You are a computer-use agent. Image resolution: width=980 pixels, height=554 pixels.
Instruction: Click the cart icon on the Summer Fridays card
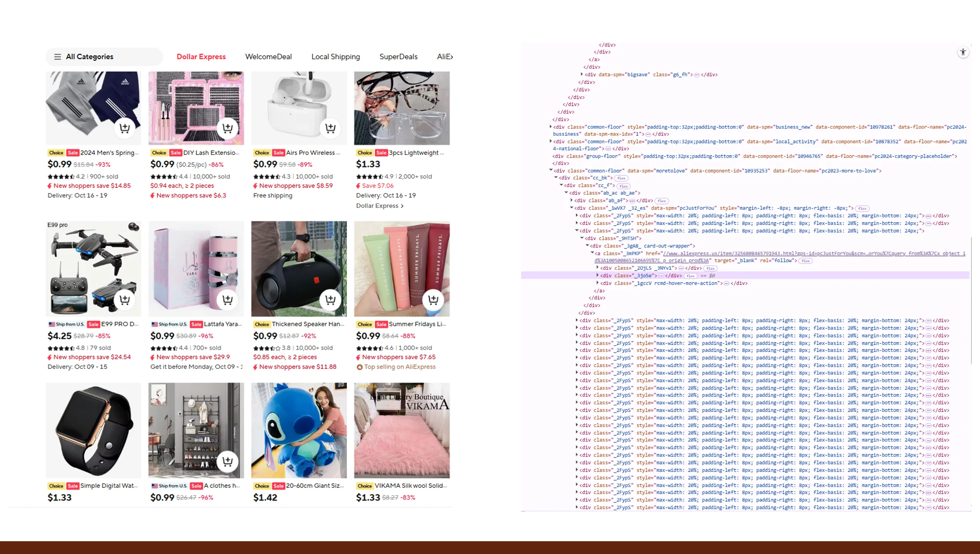click(x=433, y=300)
